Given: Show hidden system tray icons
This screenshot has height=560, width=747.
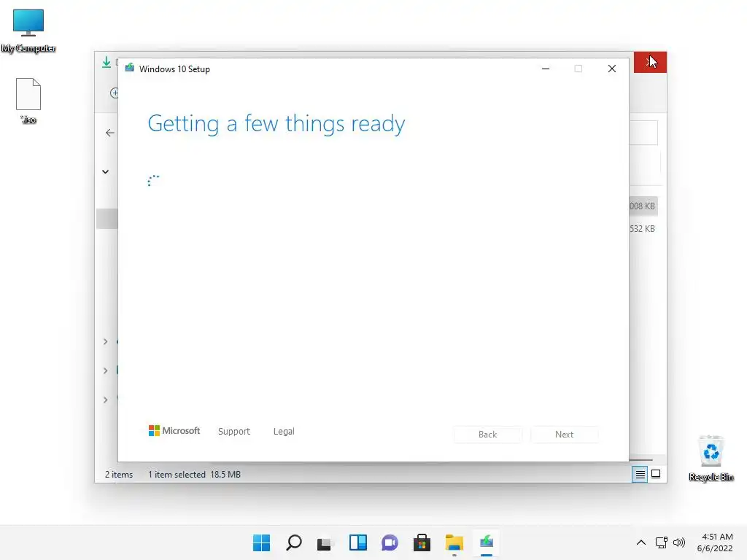Looking at the screenshot, I should coord(641,542).
